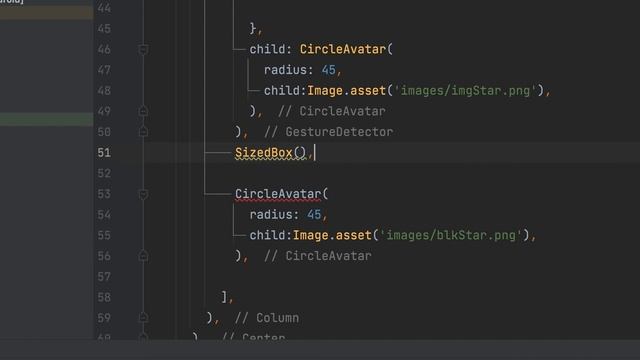The width and height of the screenshot is (640, 360).
Task: Click the // Column closing hint
Action: (x=267, y=318)
